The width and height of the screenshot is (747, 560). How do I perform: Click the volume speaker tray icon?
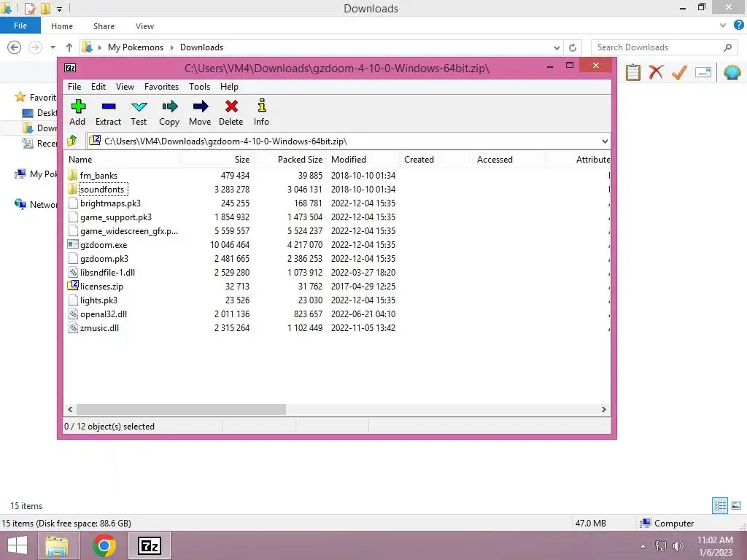tap(678, 545)
